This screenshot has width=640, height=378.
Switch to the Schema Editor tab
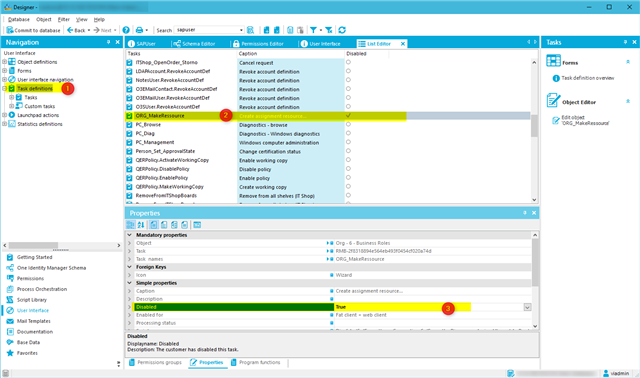[x=194, y=44]
